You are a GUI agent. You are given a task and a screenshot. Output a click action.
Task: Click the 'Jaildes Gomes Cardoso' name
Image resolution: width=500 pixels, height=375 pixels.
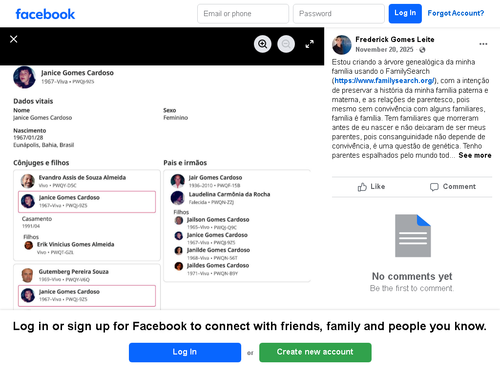(218, 266)
